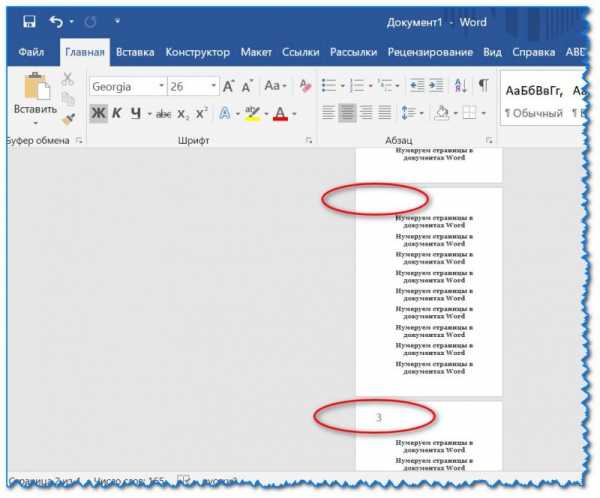Click the Format Painter brush icon
The width and height of the screenshot is (600, 498).
tap(68, 119)
